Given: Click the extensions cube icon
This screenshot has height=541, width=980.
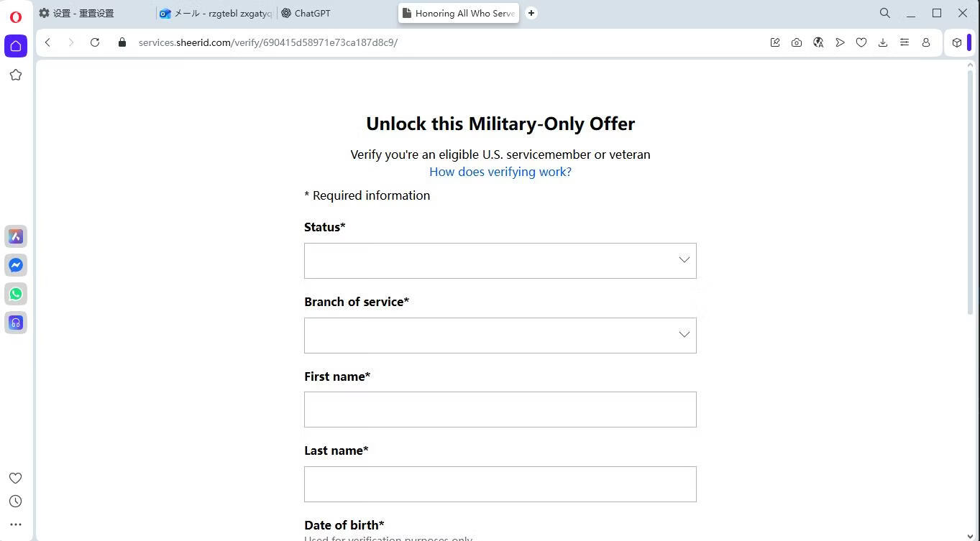Looking at the screenshot, I should pos(957,42).
